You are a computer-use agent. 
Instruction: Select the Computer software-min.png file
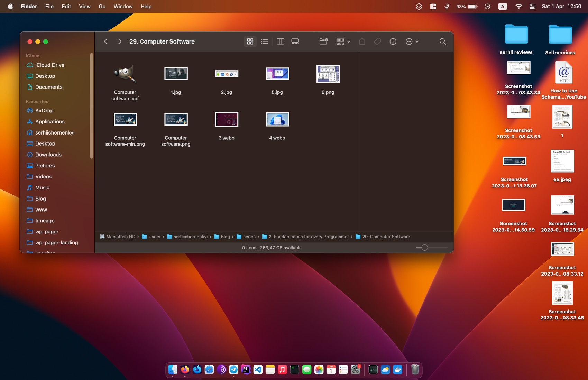[125, 120]
